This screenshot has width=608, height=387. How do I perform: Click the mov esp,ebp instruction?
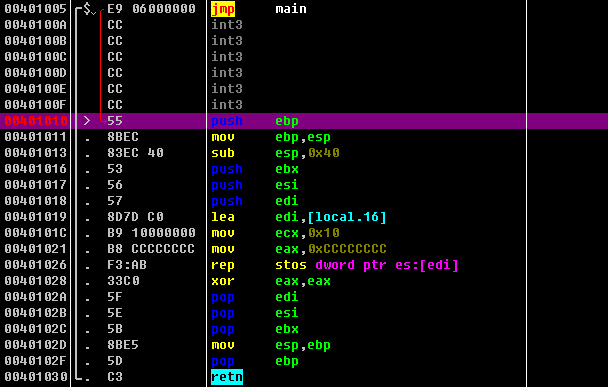[271, 345]
